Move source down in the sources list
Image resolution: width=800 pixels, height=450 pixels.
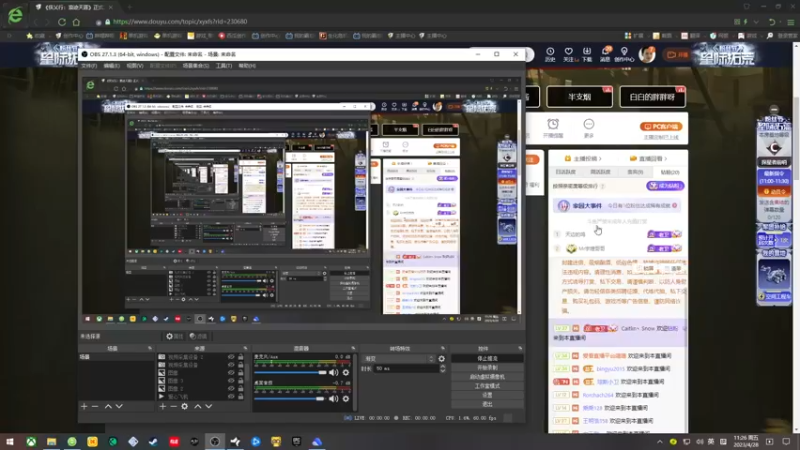click(209, 407)
